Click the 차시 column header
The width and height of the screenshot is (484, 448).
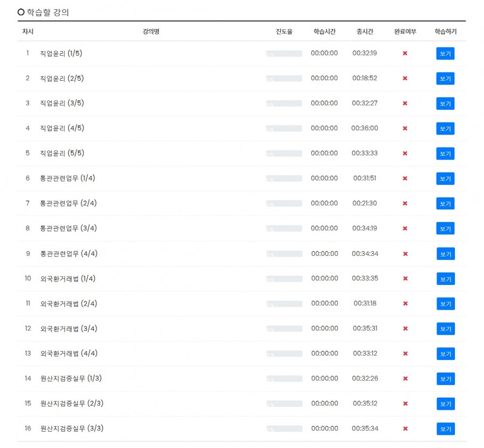(x=28, y=31)
